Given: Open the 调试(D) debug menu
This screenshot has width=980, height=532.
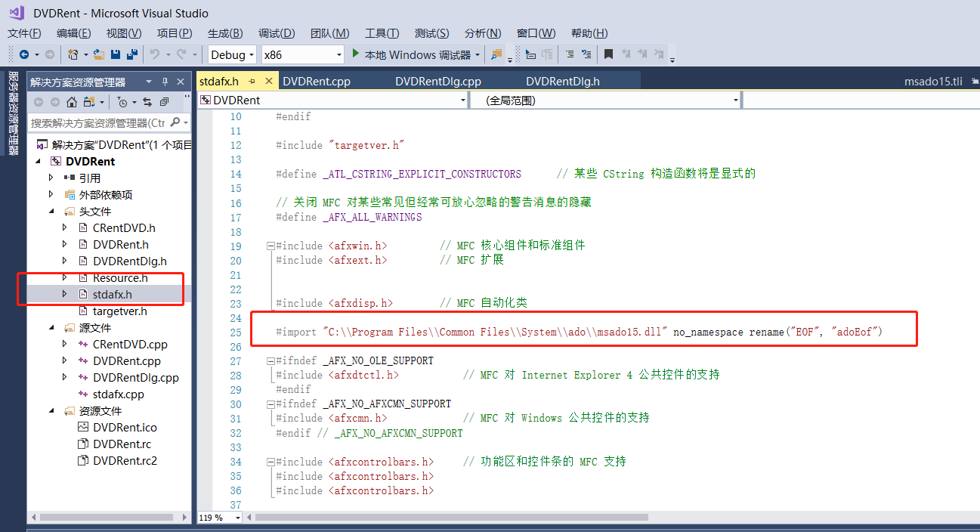Looking at the screenshot, I should click(x=277, y=33).
